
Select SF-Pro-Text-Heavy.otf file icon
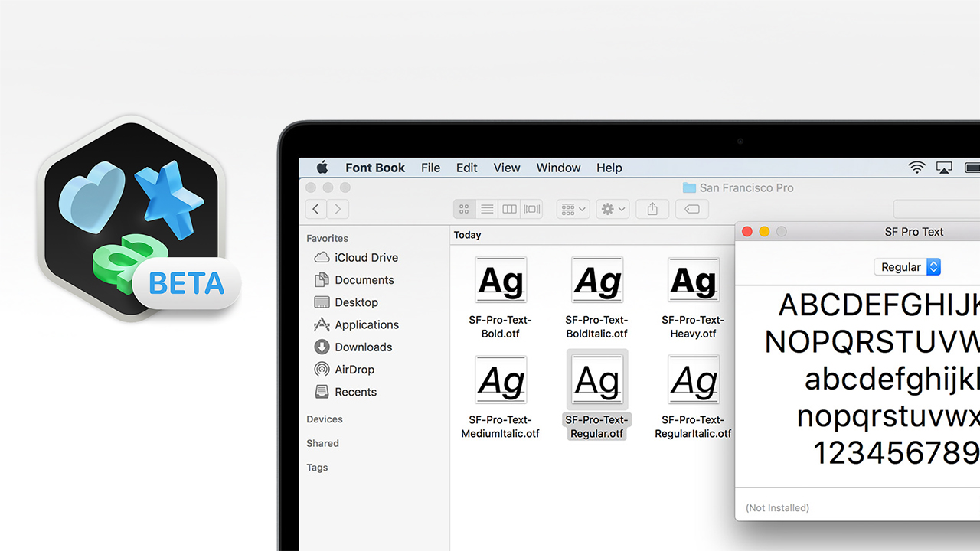click(x=694, y=280)
